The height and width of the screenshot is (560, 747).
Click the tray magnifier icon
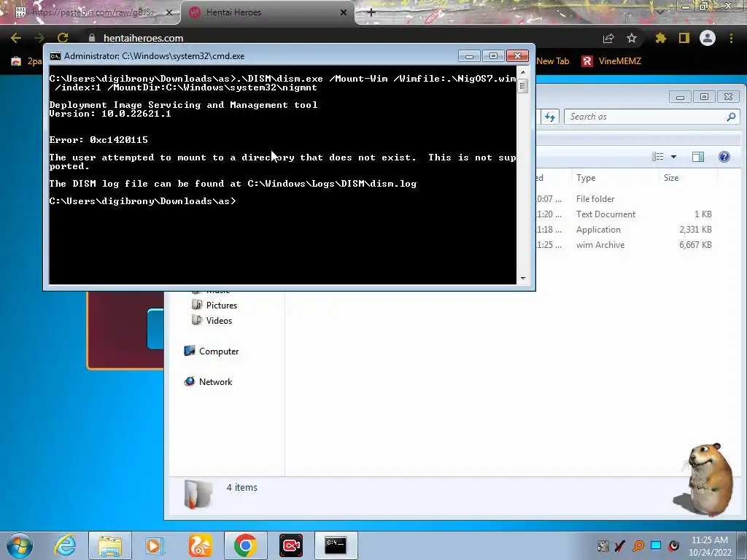pyautogui.click(x=638, y=546)
